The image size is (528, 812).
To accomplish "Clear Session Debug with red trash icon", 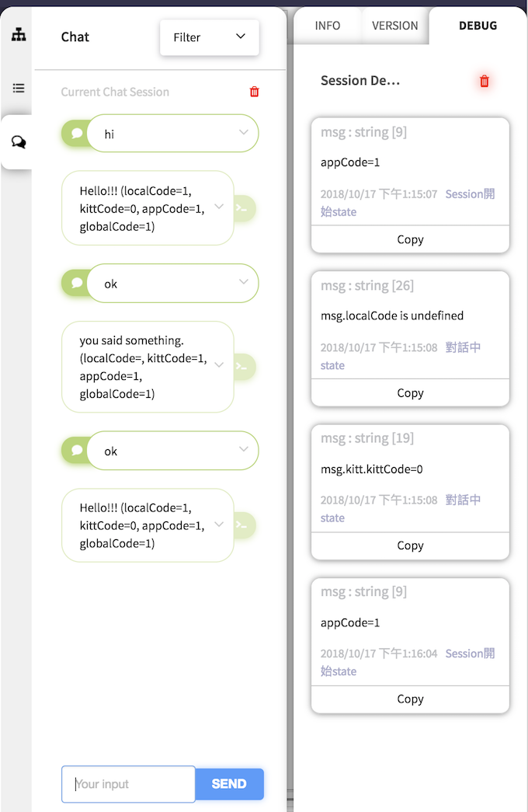I will click(485, 81).
